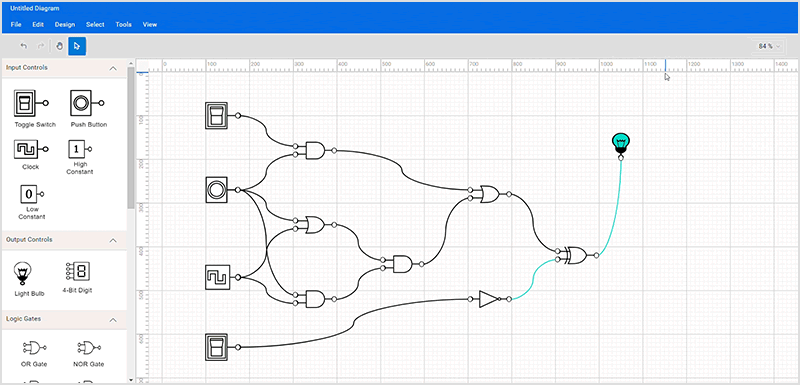The width and height of the screenshot is (800, 385).
Task: Click the Push Button label
Action: click(x=89, y=125)
